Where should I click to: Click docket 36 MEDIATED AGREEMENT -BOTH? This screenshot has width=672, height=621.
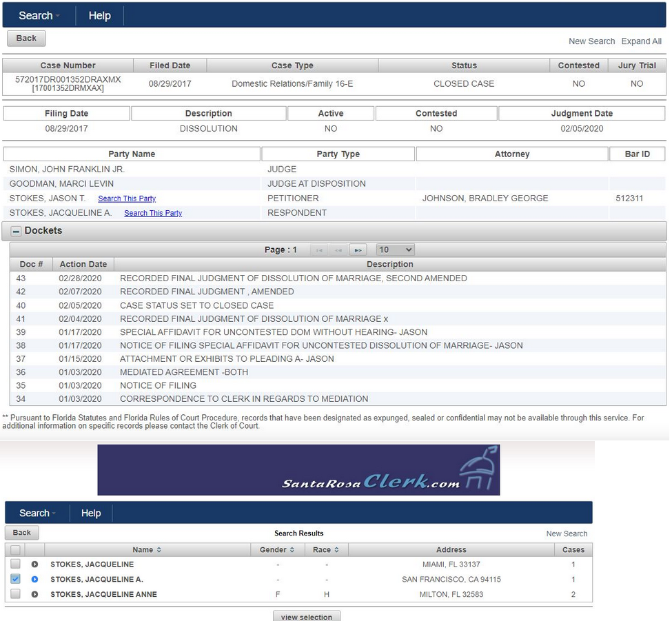184,372
